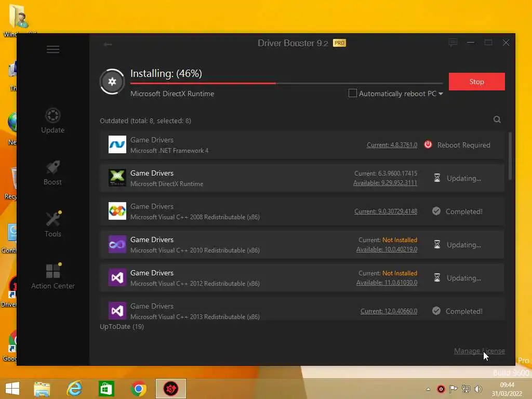Open Available: 9.29.952.3111 version link
Screen dimensions: 532x399
[385, 183]
